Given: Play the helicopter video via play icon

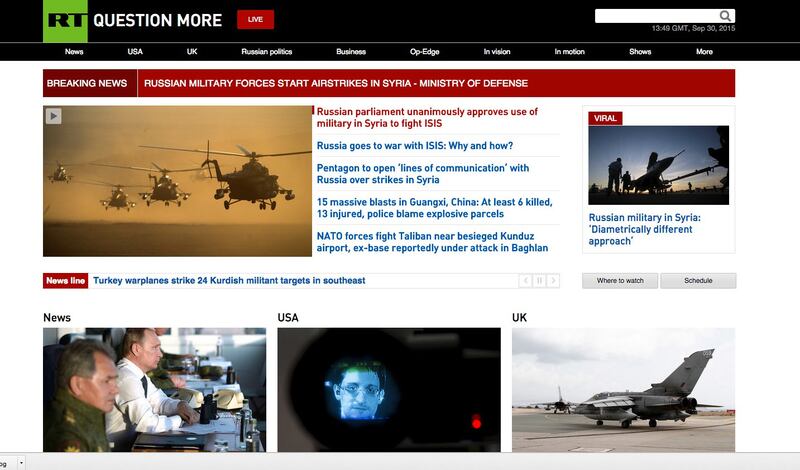Looking at the screenshot, I should 53,116.
